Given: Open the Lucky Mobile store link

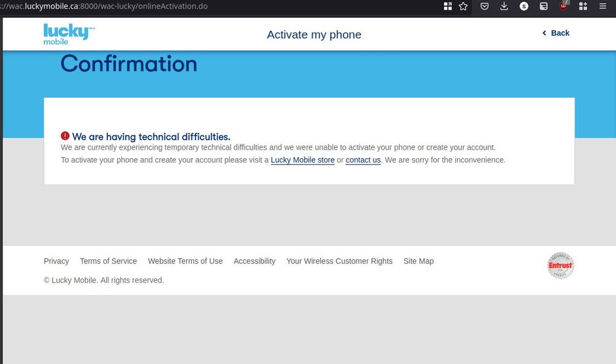Looking at the screenshot, I should (303, 160).
